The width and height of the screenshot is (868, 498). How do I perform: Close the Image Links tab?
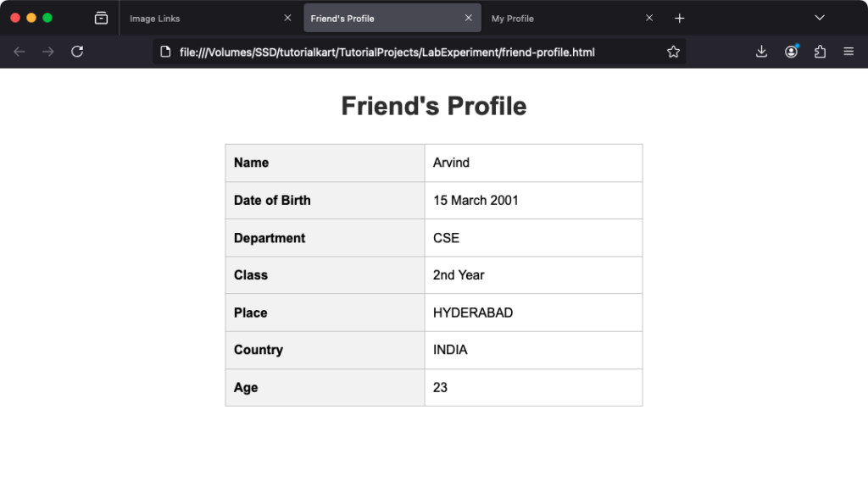(287, 18)
